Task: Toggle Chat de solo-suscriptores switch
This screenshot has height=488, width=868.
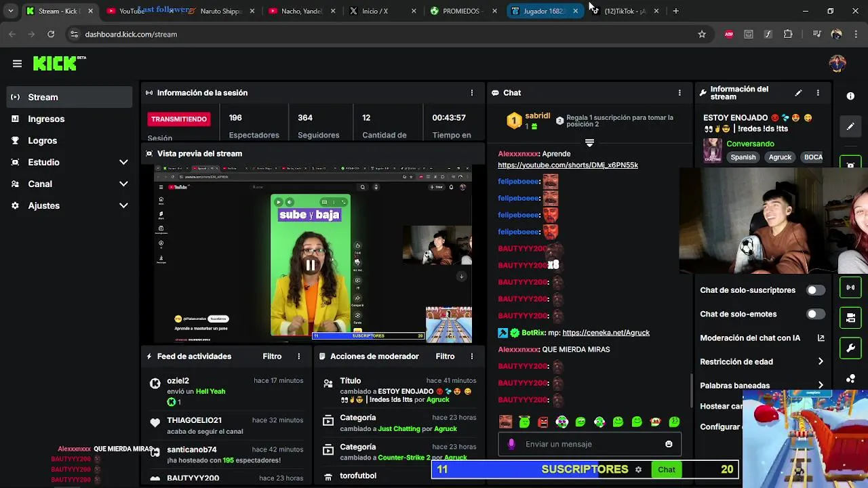Action: (816, 290)
